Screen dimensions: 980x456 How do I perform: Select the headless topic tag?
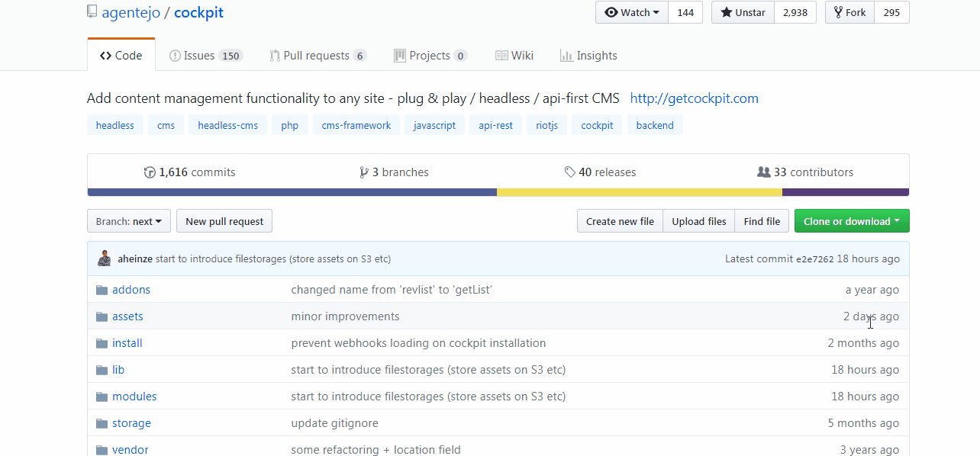click(x=115, y=125)
